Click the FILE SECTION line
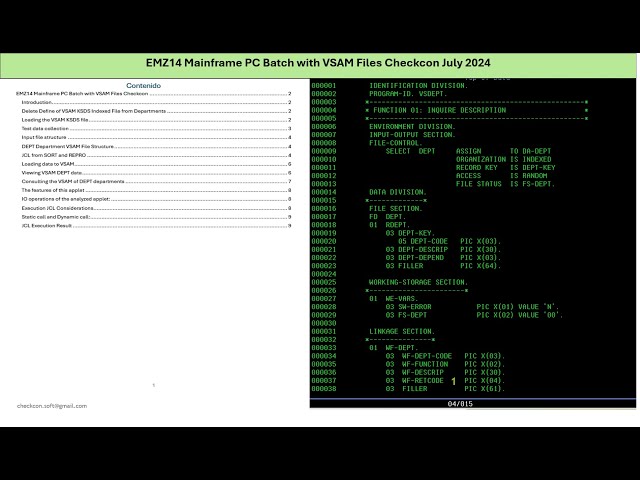This screenshot has width=640, height=480. pyautogui.click(x=396, y=209)
